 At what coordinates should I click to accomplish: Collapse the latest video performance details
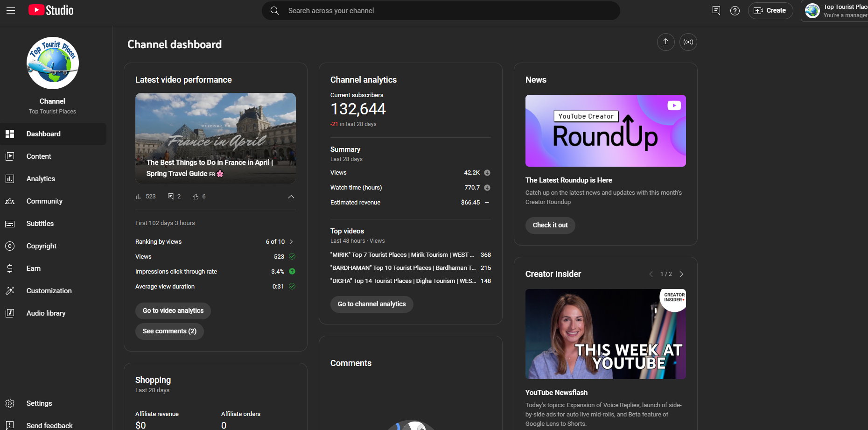[291, 197]
